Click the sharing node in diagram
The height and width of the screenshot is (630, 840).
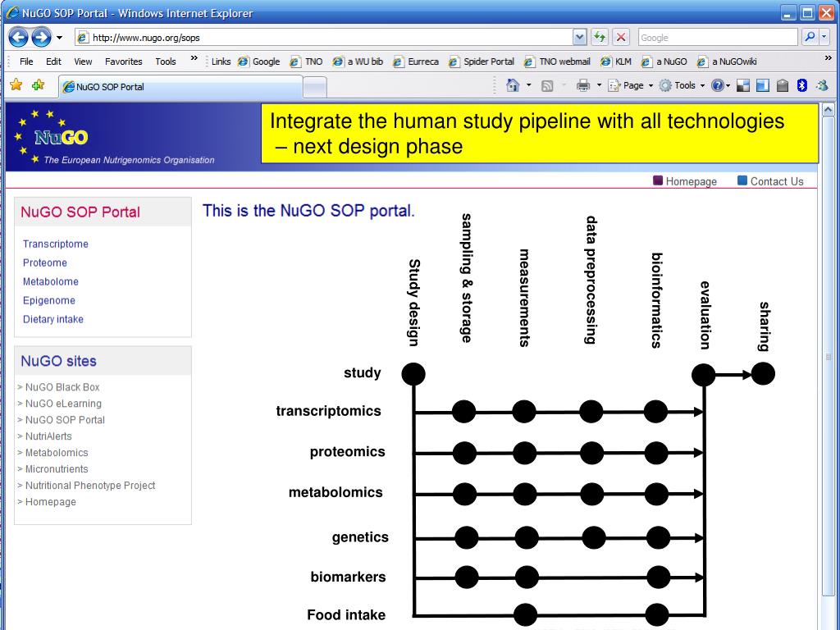pyautogui.click(x=763, y=374)
